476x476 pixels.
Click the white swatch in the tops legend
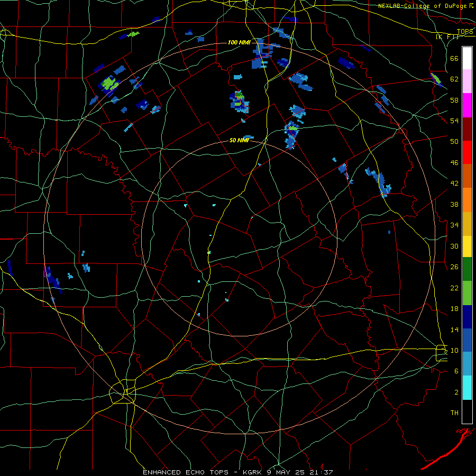(x=467, y=58)
